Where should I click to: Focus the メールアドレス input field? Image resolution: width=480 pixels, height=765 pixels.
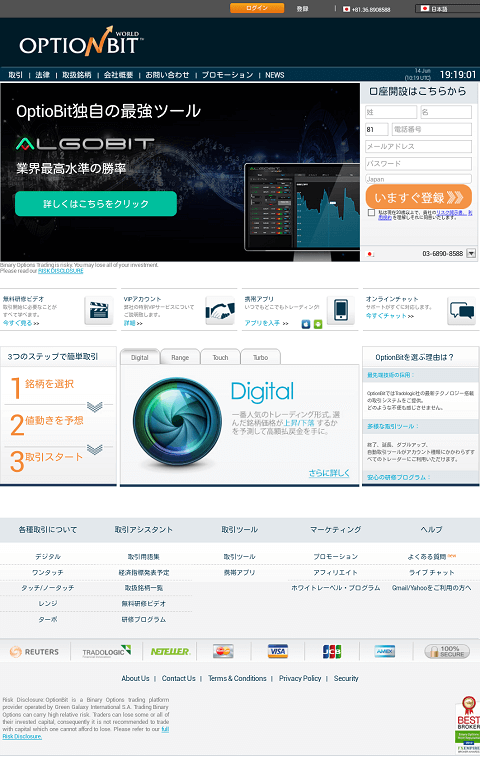[x=419, y=146]
